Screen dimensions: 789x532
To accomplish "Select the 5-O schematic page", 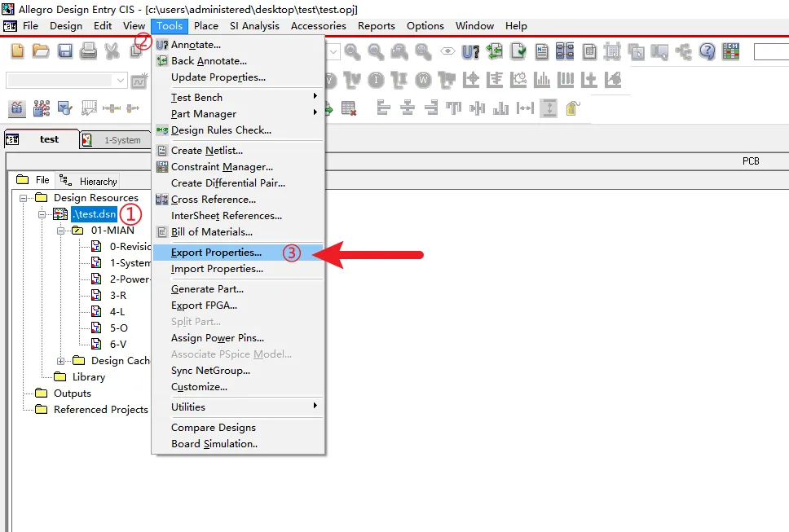I will pyautogui.click(x=119, y=328).
